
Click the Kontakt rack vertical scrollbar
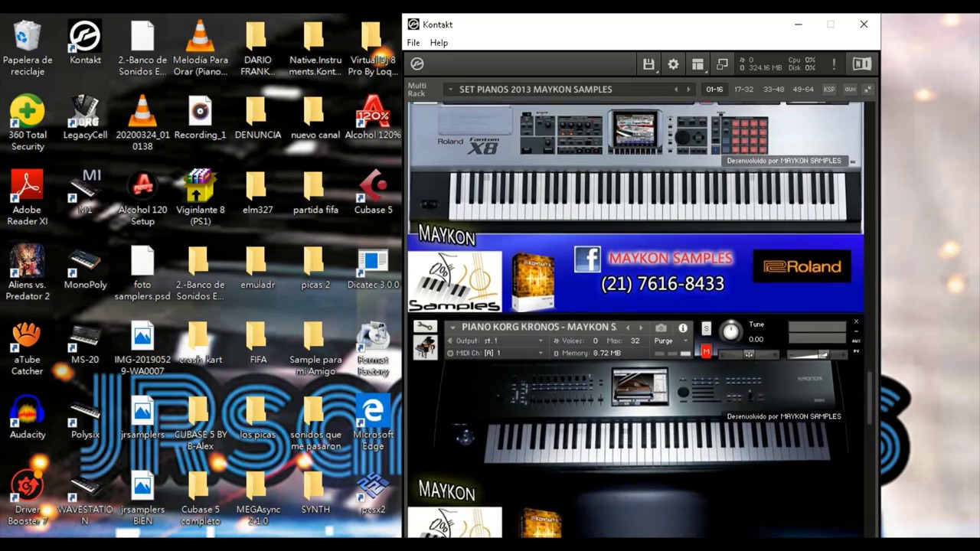pos(871,398)
